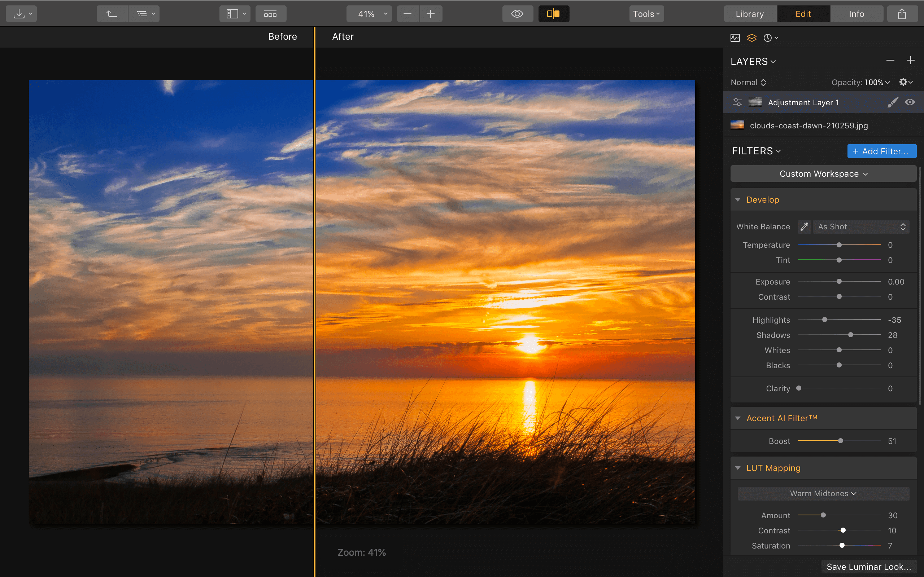Click the Add Filter button
The height and width of the screenshot is (577, 924).
881,151
